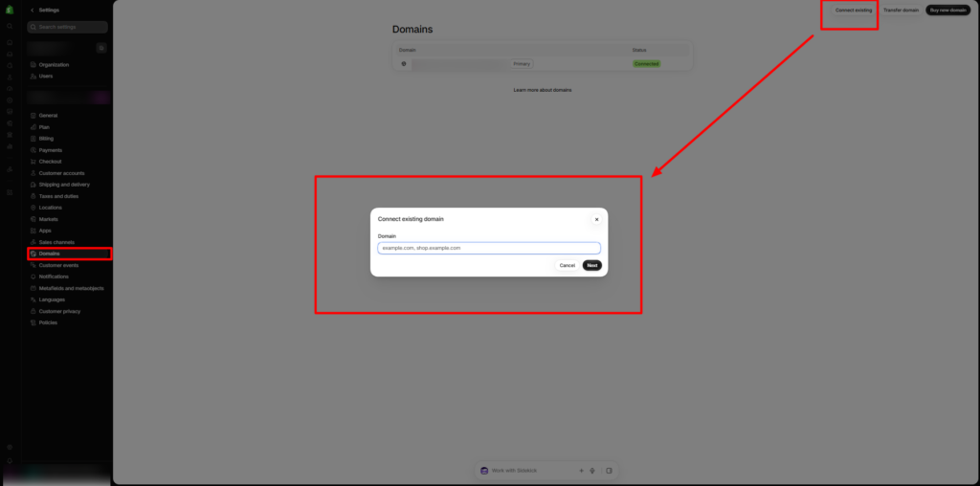Click the Languages translate icon
Viewport: 980px width, 486px height.
tap(33, 299)
